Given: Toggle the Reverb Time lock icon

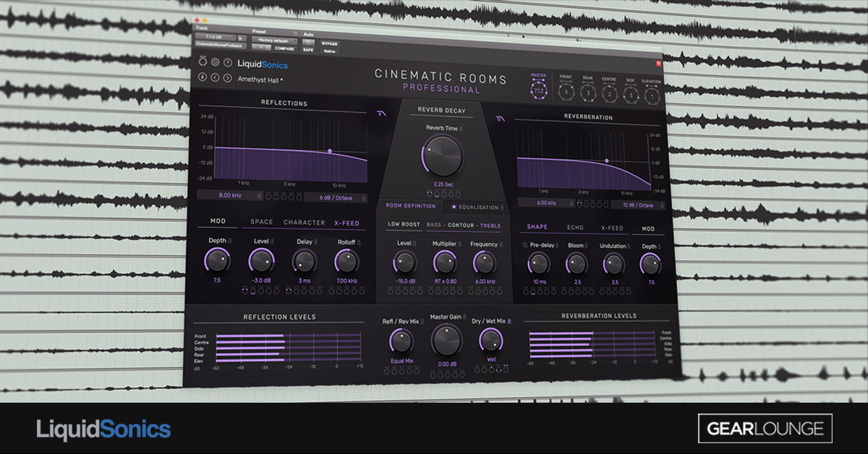Looking at the screenshot, I should click(x=461, y=128).
